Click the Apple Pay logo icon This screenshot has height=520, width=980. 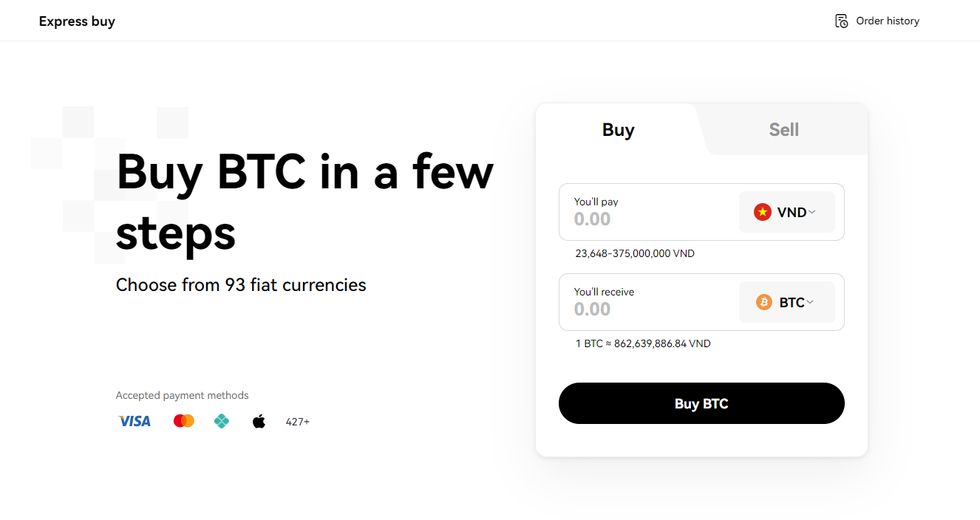[x=259, y=422]
